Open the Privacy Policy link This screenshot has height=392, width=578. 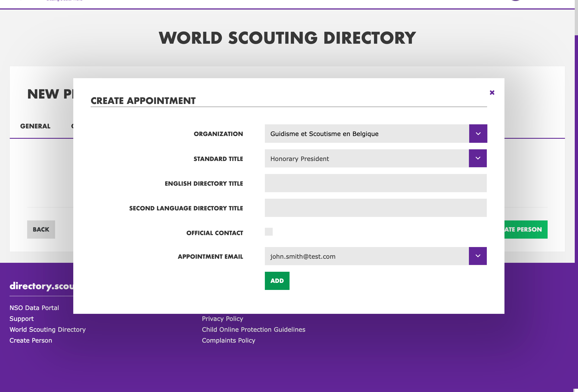click(223, 319)
